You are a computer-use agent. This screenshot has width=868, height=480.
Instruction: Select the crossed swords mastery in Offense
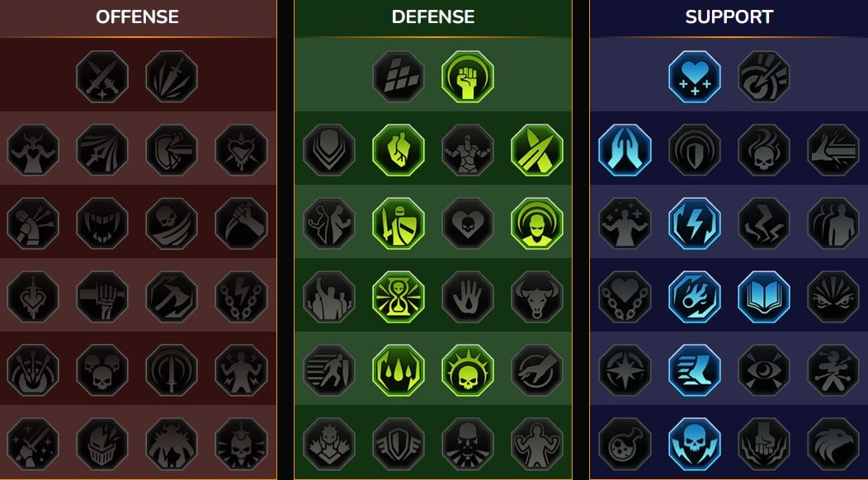(x=102, y=77)
